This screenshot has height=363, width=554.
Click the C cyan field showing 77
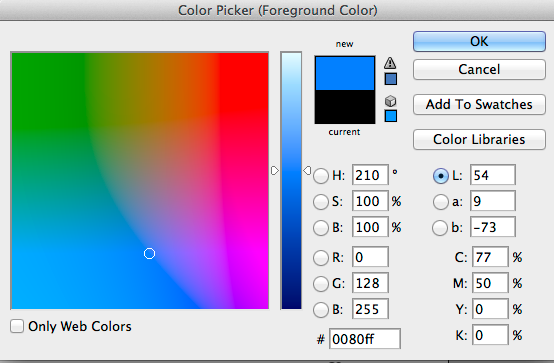point(490,257)
